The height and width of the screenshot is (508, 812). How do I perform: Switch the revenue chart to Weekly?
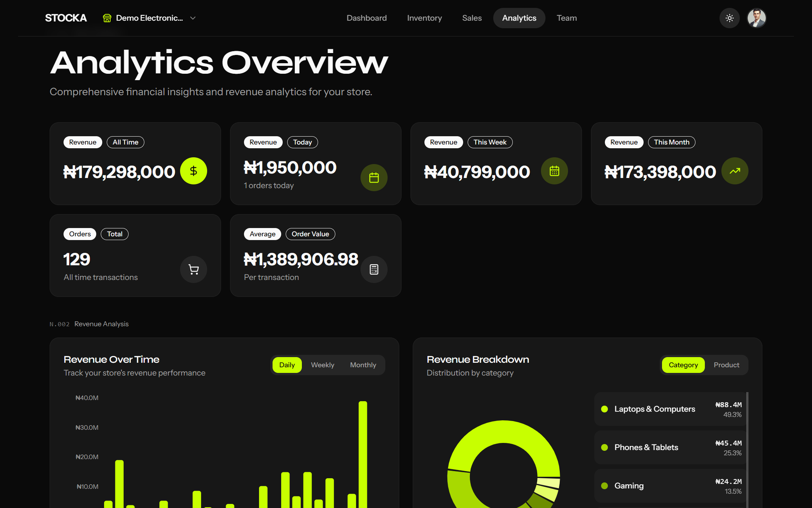(x=322, y=365)
